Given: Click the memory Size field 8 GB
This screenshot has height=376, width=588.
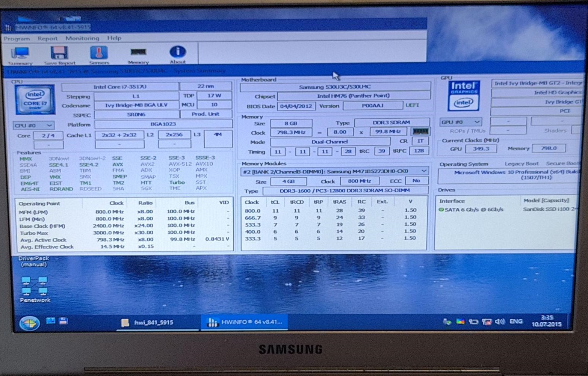Looking at the screenshot, I should coord(291,123).
